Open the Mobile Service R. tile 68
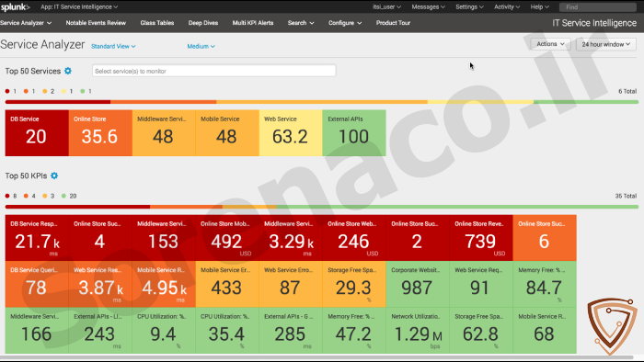The height and width of the screenshot is (362, 644). coord(545,331)
